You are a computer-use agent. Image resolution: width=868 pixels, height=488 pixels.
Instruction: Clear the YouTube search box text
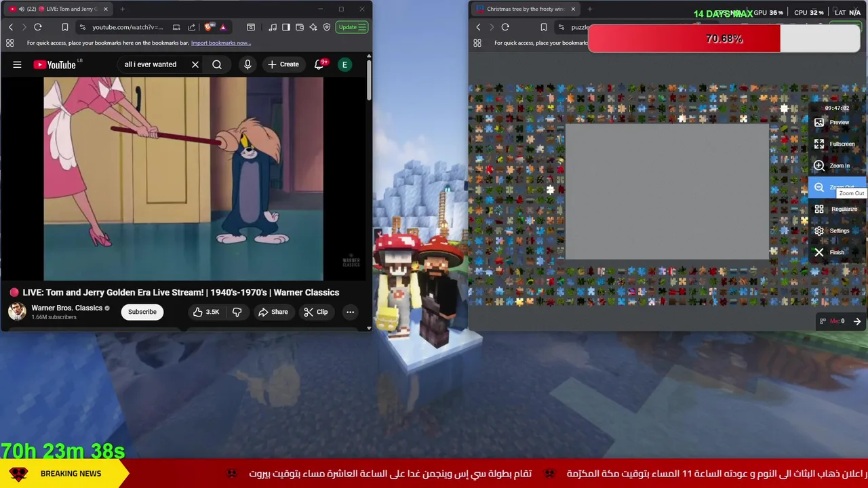tap(195, 64)
